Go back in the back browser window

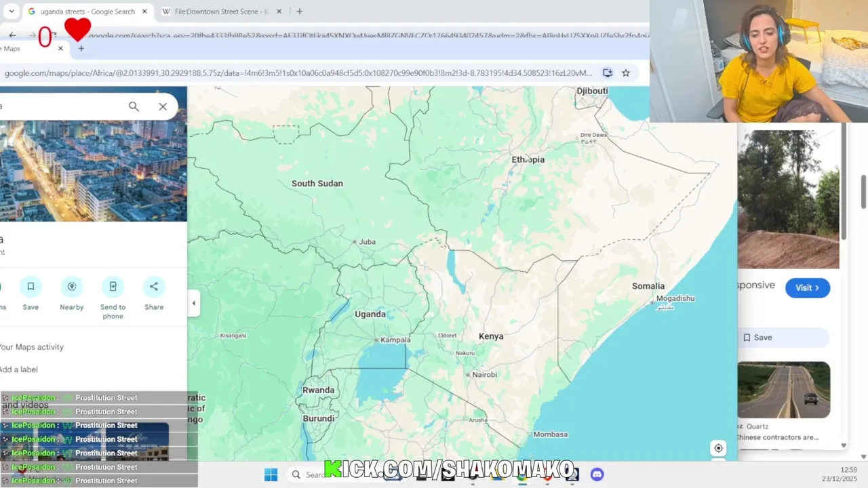coord(12,35)
